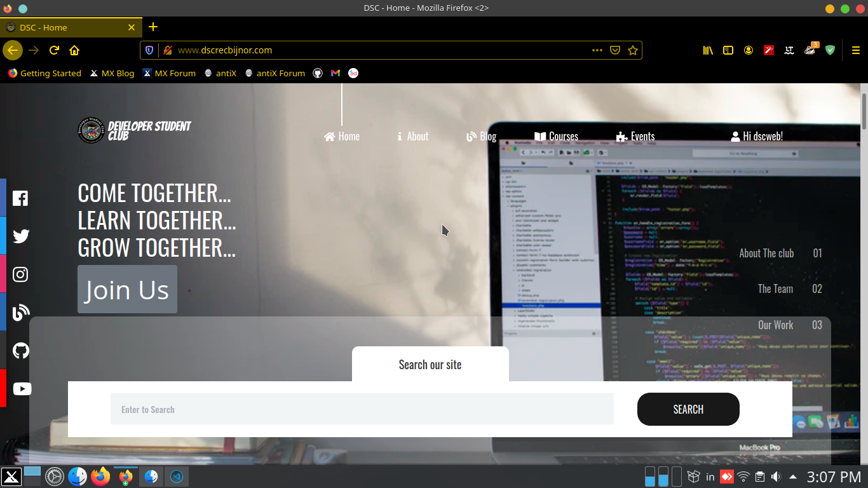Image resolution: width=868 pixels, height=488 pixels.
Task: Click the page vertical scrollbar thumb
Action: 864,111
